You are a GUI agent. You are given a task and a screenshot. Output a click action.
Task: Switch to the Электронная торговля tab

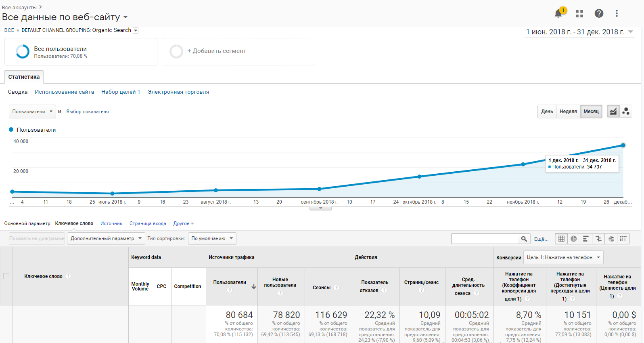point(178,92)
